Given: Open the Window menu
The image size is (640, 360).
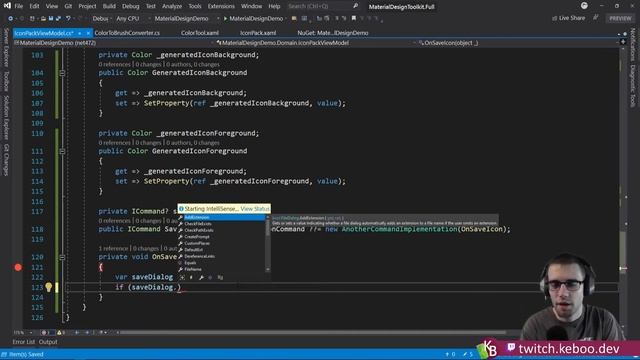Looking at the screenshot, I should pyautogui.click(x=251, y=6).
